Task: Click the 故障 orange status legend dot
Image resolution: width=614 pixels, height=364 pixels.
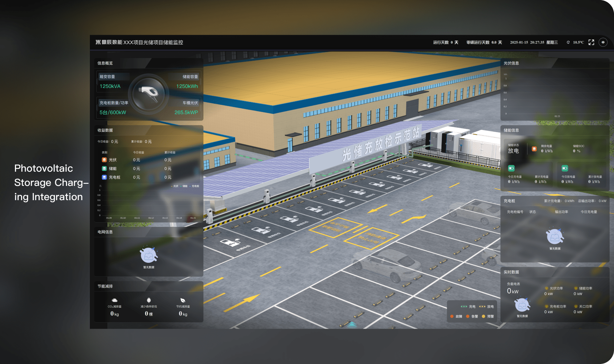Action: (452, 316)
